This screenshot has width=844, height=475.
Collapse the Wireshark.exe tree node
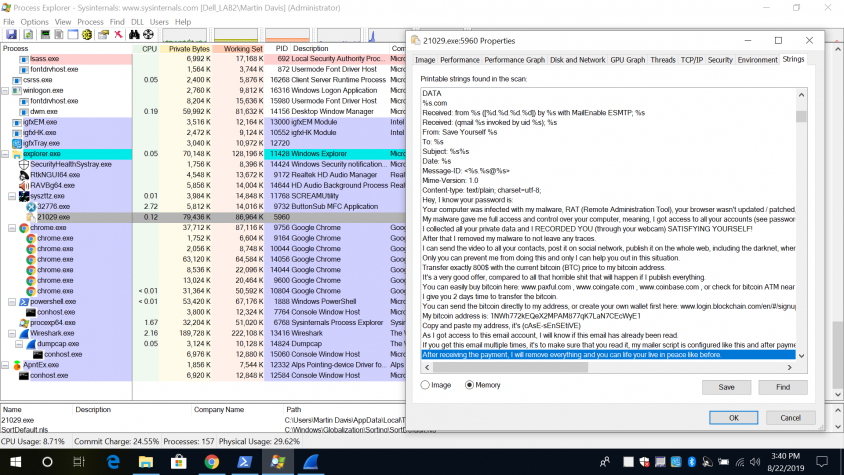[x=12, y=333]
